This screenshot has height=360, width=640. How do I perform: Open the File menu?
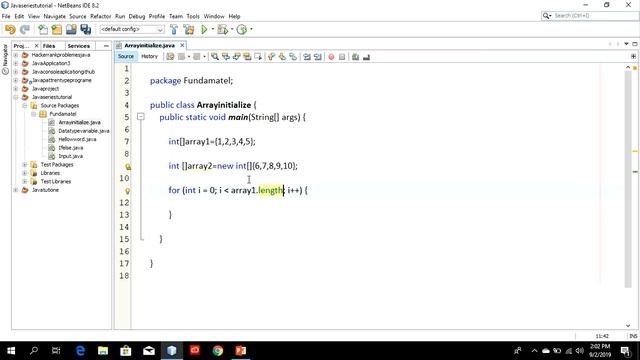click(x=6, y=16)
